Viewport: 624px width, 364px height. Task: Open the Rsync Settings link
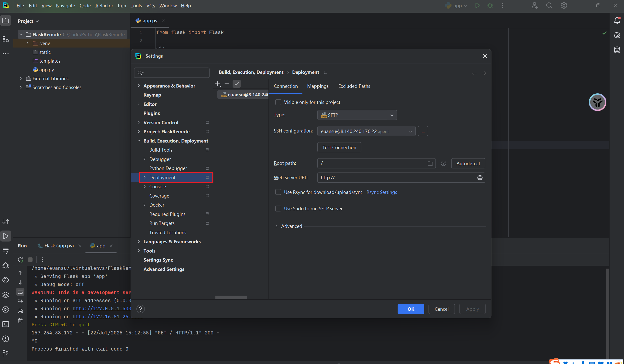381,192
